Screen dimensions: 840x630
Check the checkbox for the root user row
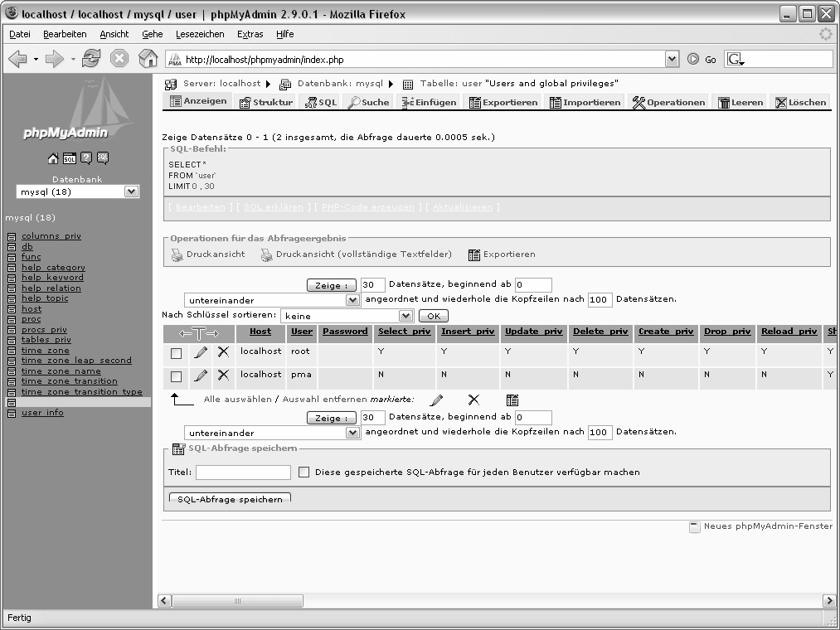[x=176, y=353]
